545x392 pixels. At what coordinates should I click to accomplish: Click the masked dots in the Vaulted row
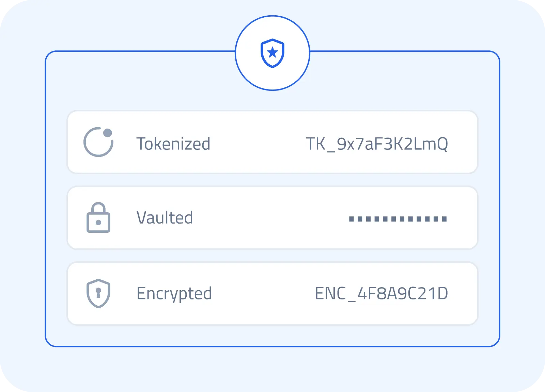click(x=398, y=219)
